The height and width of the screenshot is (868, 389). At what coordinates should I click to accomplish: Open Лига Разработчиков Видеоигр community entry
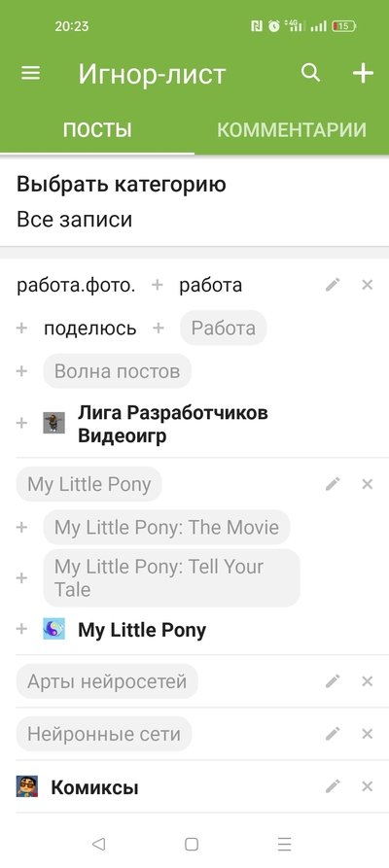(x=173, y=424)
